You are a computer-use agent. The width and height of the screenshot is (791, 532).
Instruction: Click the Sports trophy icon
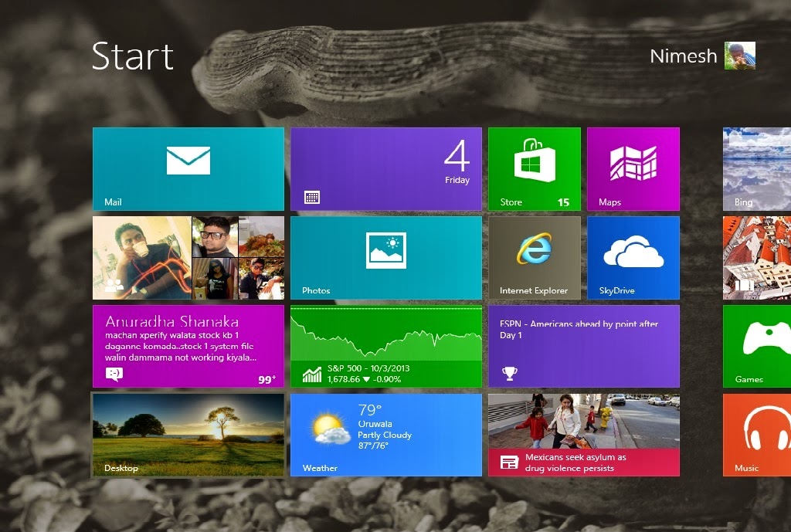click(x=510, y=373)
